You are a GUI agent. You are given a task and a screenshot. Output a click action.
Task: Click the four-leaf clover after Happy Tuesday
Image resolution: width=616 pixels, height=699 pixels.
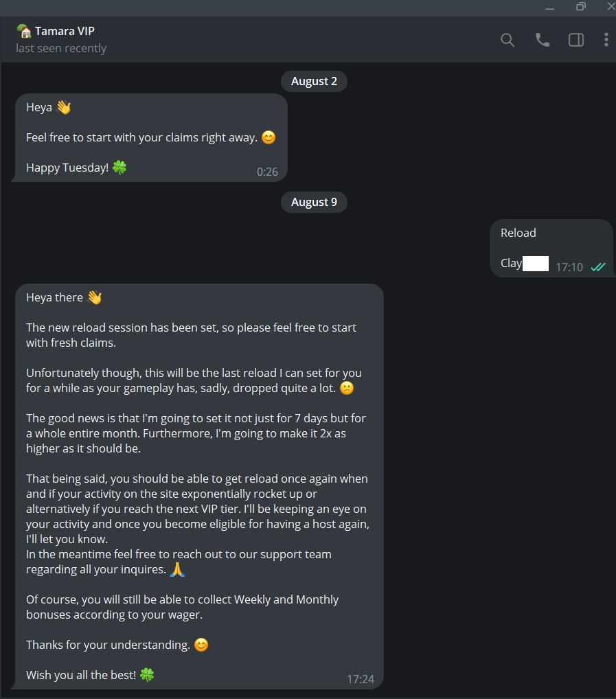coord(119,168)
